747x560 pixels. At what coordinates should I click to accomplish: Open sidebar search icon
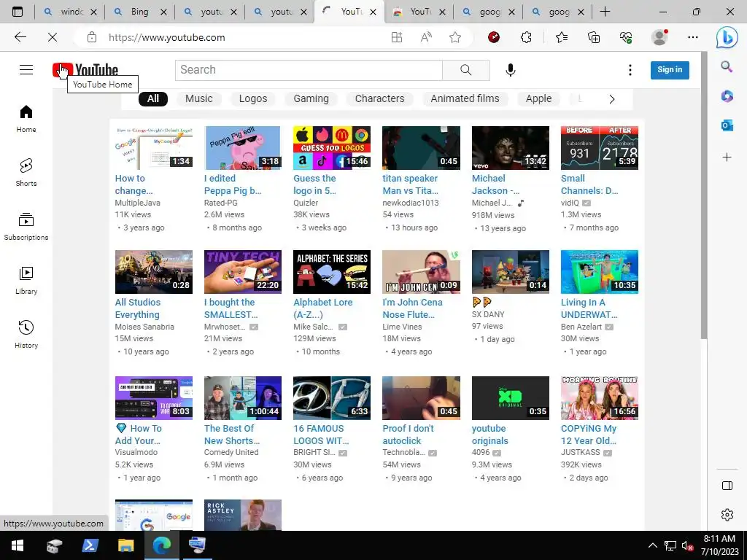coord(727,66)
